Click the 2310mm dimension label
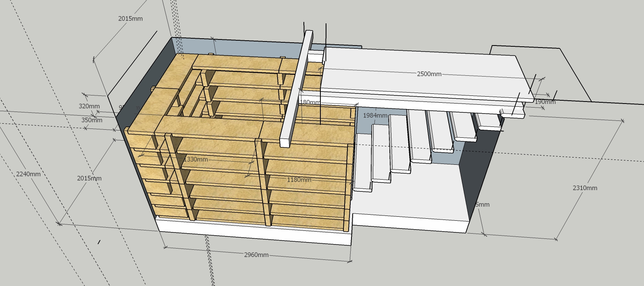Screen dimensions: 644x286 585,188
